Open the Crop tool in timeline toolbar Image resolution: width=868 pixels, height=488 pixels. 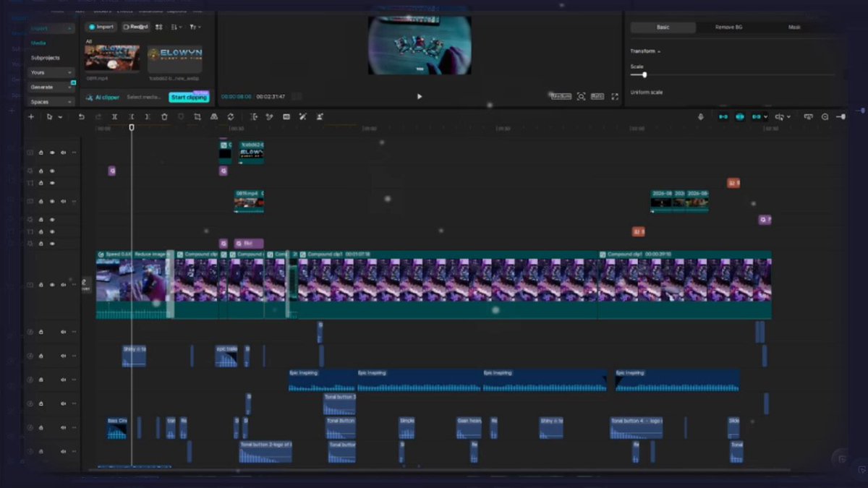(x=197, y=116)
